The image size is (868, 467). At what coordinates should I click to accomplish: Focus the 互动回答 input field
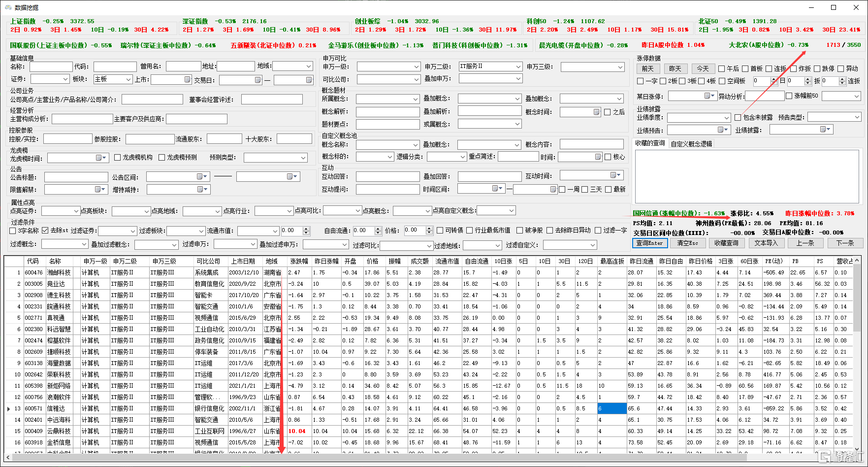[x=387, y=176]
